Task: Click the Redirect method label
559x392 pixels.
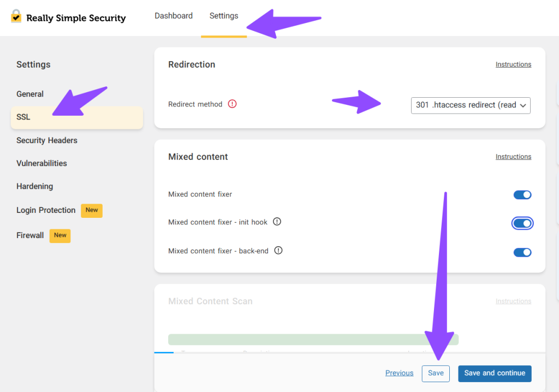Action: pos(195,104)
